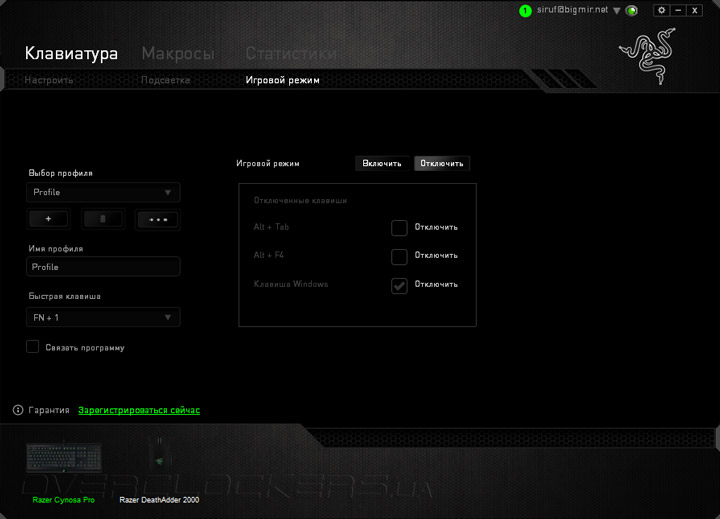
Task: Click the Имя профиля input field
Action: (x=103, y=267)
